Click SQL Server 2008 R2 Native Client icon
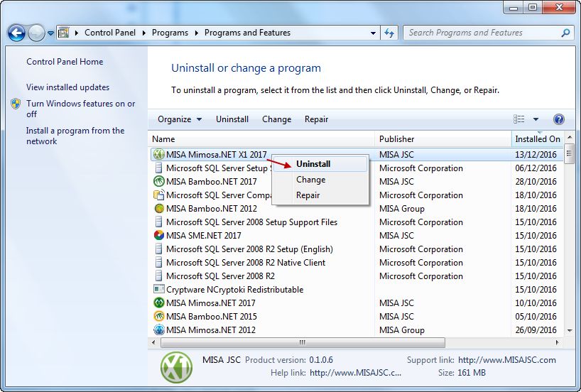The width and height of the screenshot is (581, 392). pos(159,262)
